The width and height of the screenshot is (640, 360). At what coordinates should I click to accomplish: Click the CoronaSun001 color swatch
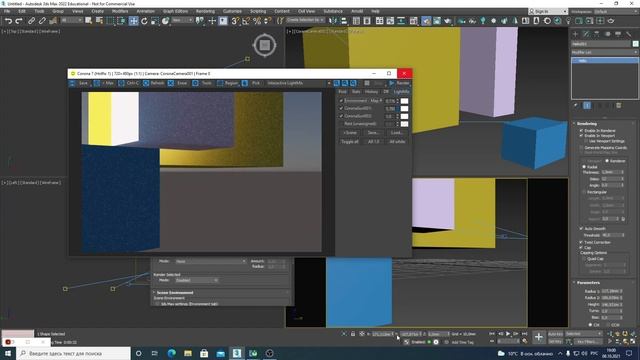tap(404, 108)
